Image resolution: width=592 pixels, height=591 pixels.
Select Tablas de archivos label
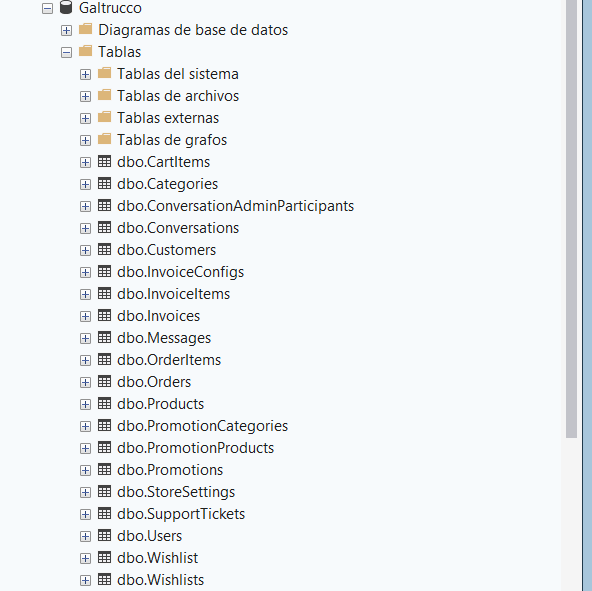coord(178,96)
